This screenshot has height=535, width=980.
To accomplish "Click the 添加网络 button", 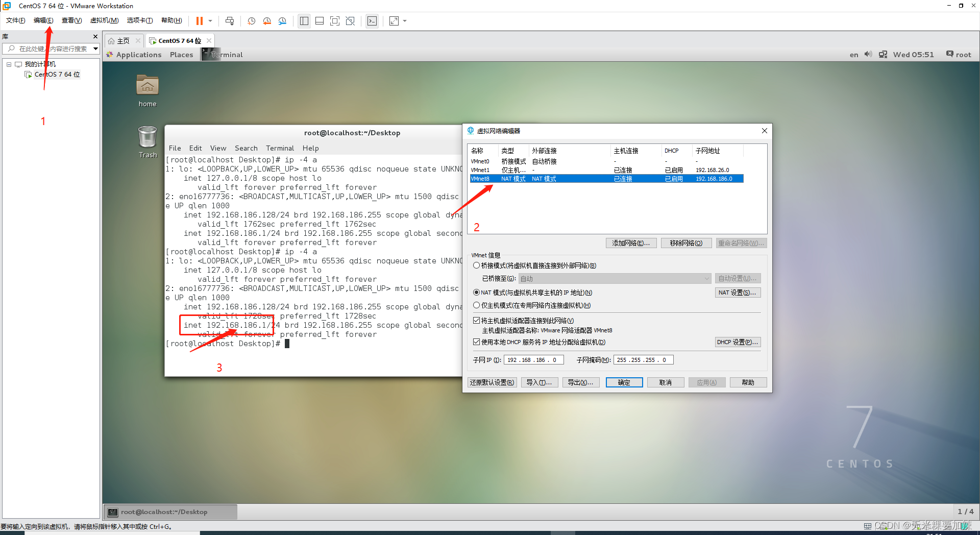I will coord(631,242).
